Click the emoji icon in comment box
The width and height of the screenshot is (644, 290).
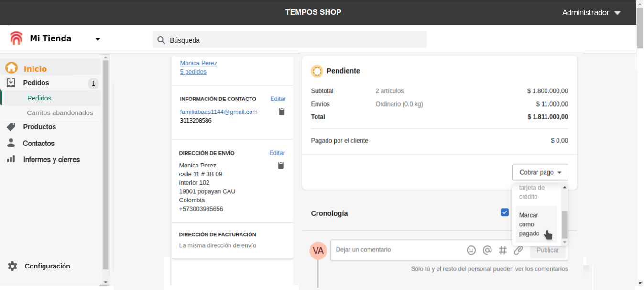point(471,250)
